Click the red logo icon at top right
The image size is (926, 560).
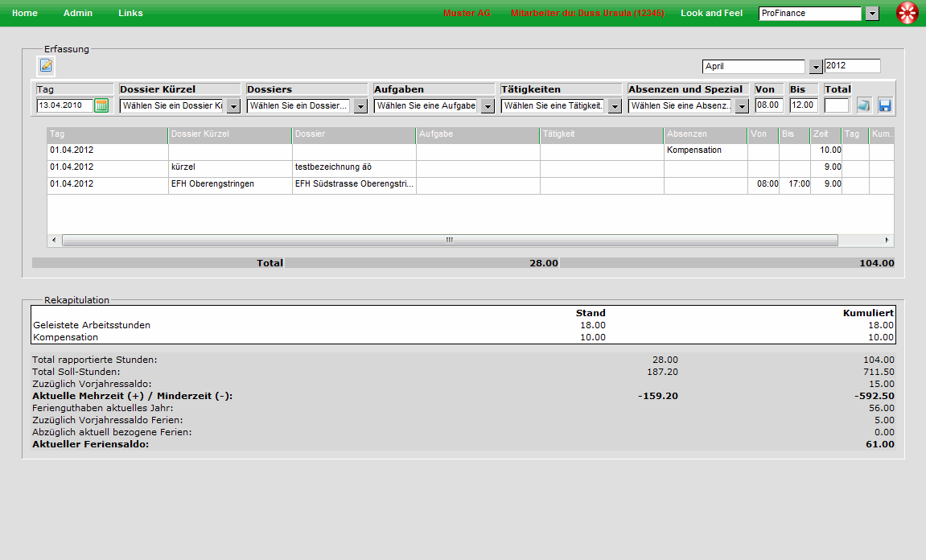(907, 14)
